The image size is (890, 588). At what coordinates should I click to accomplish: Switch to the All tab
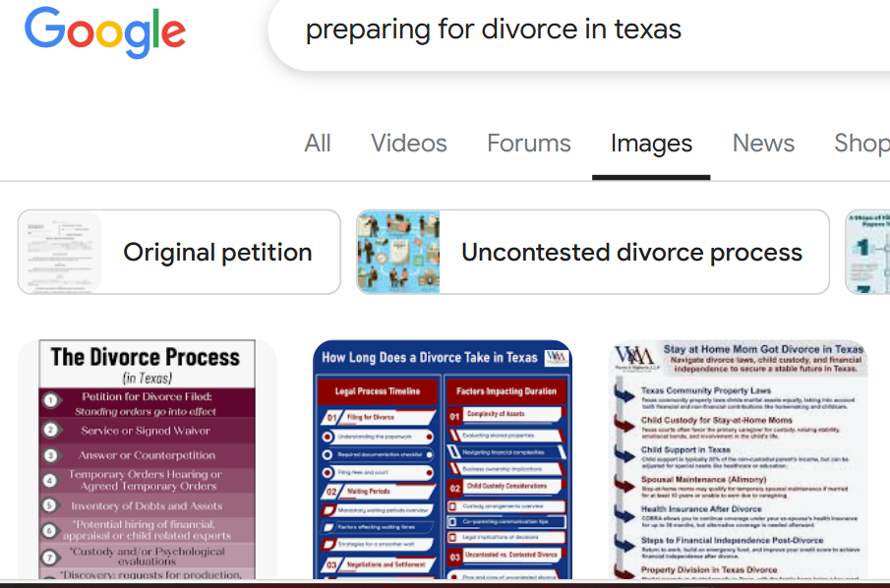tap(318, 143)
